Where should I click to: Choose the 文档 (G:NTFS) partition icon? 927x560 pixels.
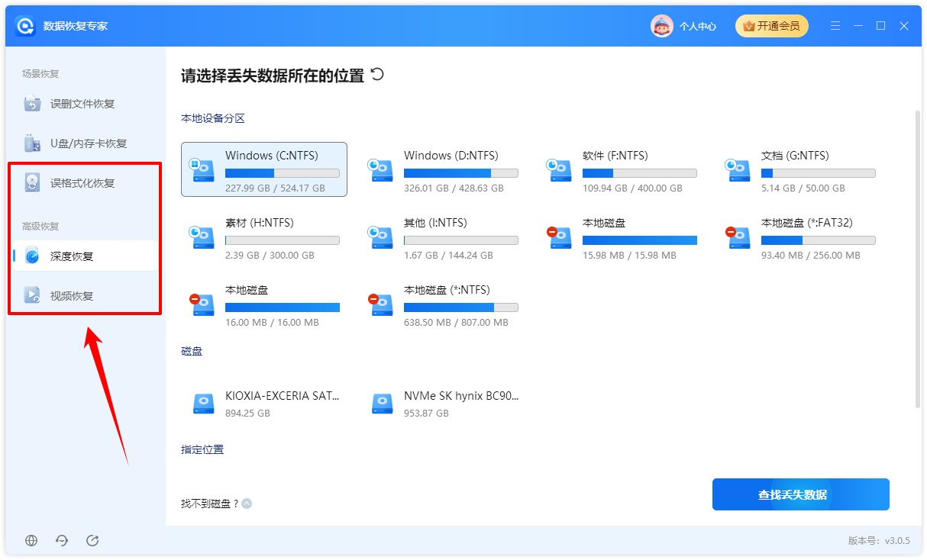[738, 170]
